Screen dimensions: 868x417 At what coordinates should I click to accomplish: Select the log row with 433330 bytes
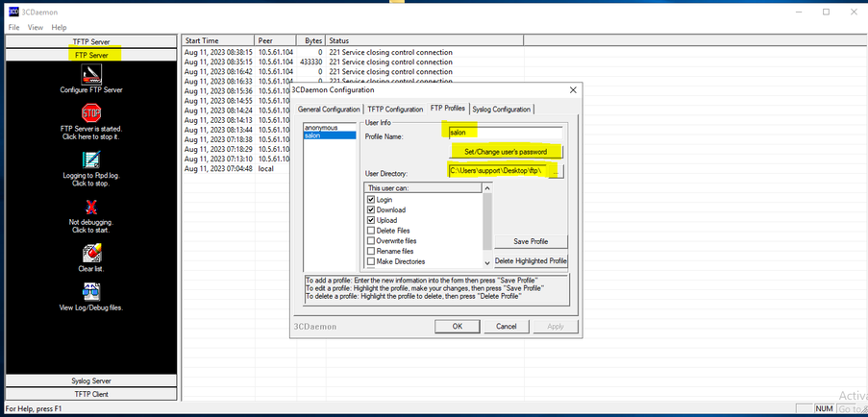pos(353,61)
